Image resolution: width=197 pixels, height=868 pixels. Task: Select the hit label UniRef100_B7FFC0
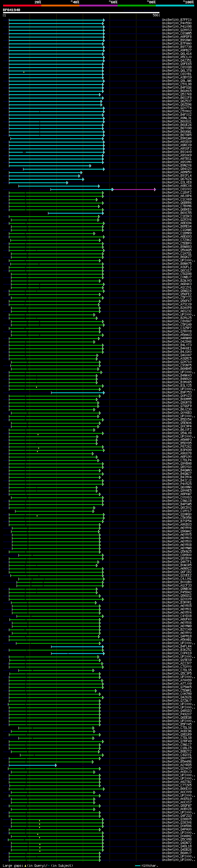coord(177,20)
